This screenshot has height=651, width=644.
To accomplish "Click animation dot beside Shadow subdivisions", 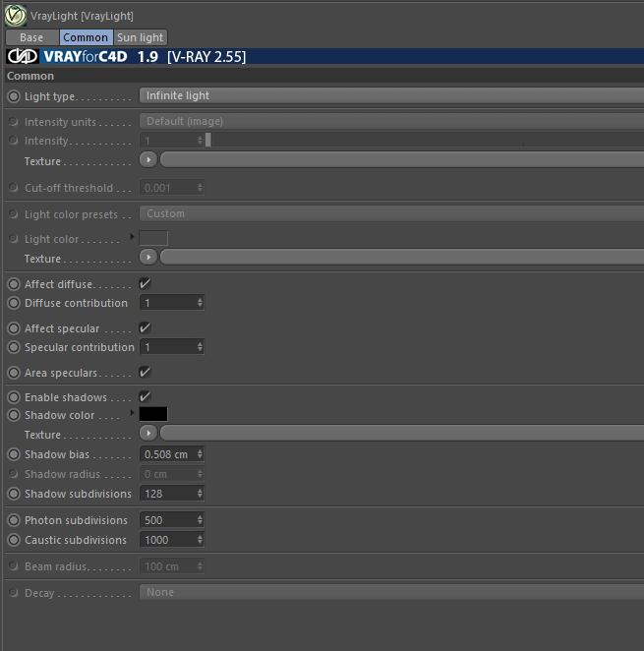I will click(x=14, y=494).
